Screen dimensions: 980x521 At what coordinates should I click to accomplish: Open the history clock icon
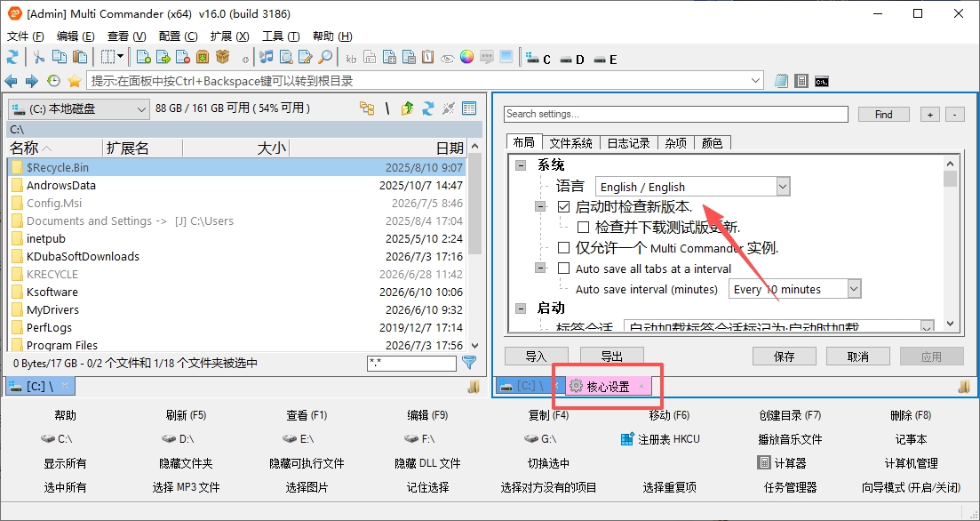(53, 81)
